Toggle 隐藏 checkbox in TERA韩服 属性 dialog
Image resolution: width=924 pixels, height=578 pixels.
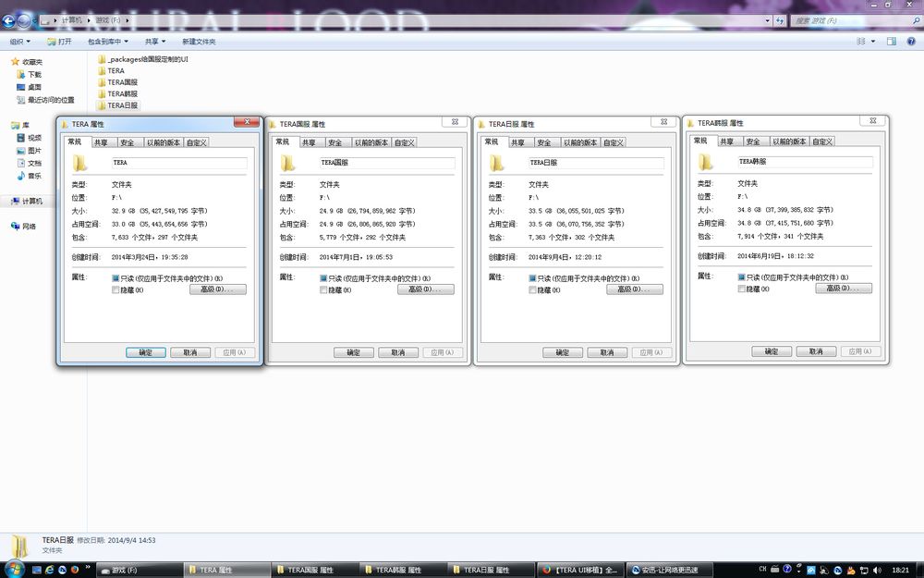(x=741, y=289)
